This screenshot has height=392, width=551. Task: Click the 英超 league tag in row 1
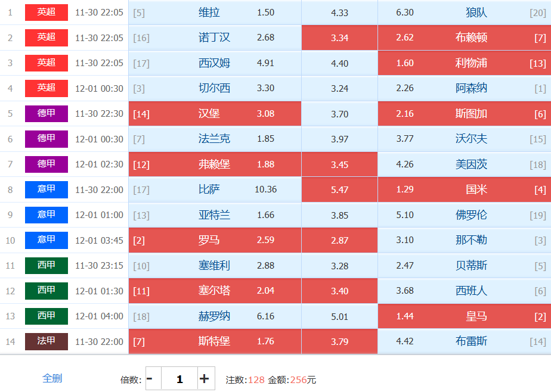click(x=47, y=13)
